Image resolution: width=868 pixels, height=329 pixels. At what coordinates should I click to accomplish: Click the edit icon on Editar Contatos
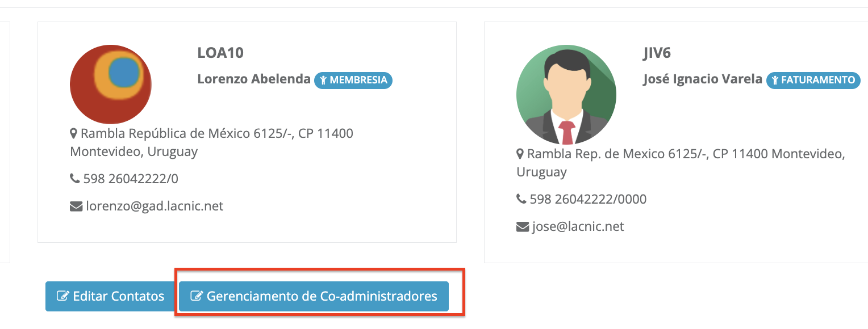(x=63, y=296)
